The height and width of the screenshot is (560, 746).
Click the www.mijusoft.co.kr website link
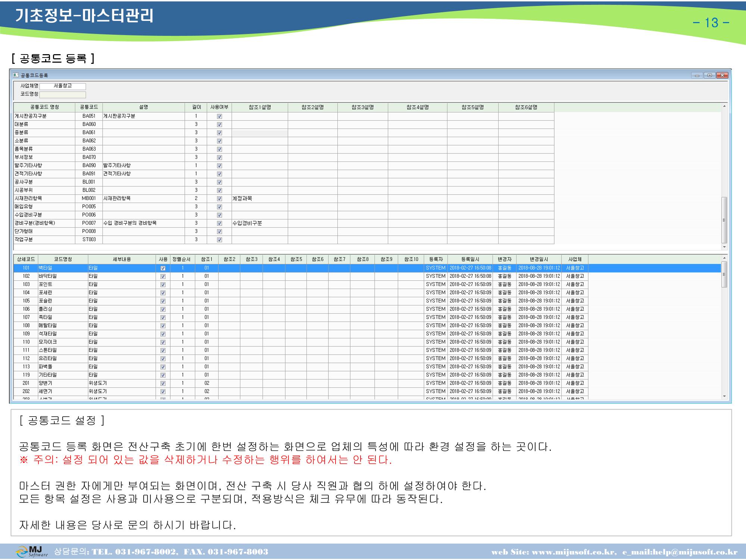574,552
